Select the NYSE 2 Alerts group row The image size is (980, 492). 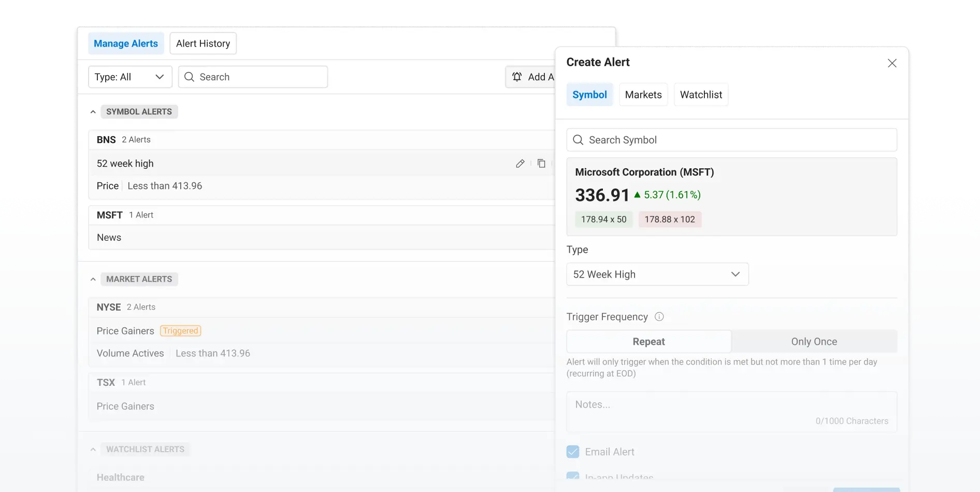(322, 307)
